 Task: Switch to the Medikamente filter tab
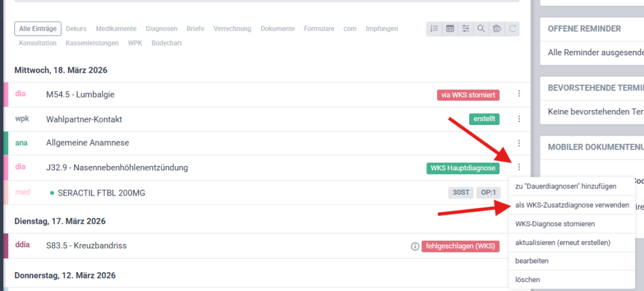click(116, 28)
